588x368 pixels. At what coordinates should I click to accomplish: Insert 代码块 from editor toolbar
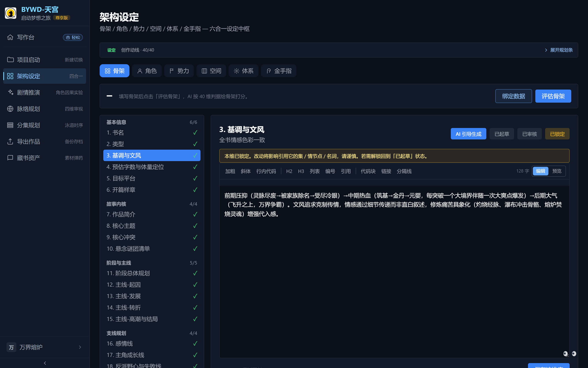point(368,171)
